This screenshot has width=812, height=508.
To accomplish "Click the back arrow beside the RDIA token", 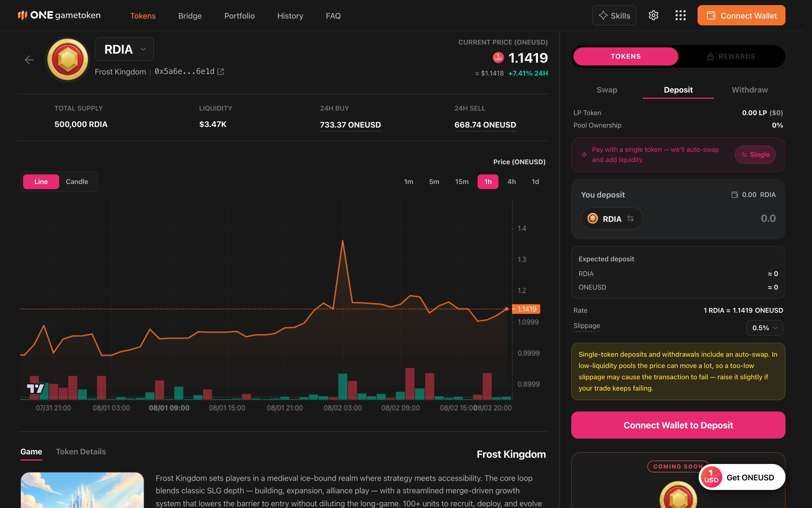I will pos(29,60).
